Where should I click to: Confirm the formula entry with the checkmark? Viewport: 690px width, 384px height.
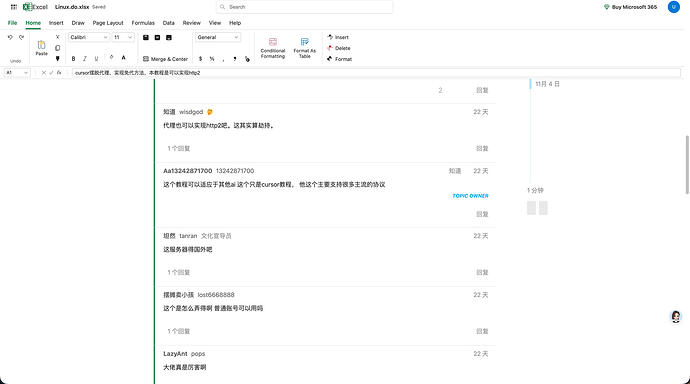51,73
